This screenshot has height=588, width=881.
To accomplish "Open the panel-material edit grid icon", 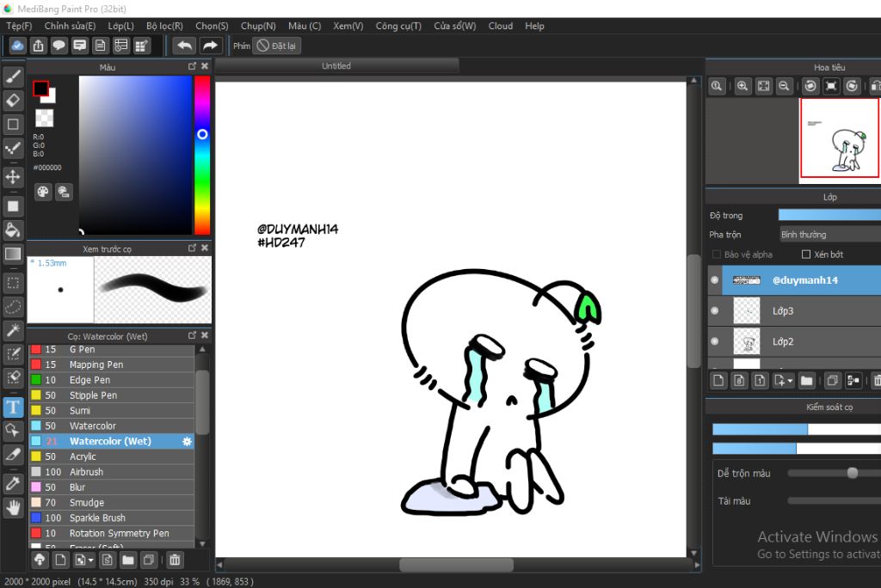I will [142, 46].
